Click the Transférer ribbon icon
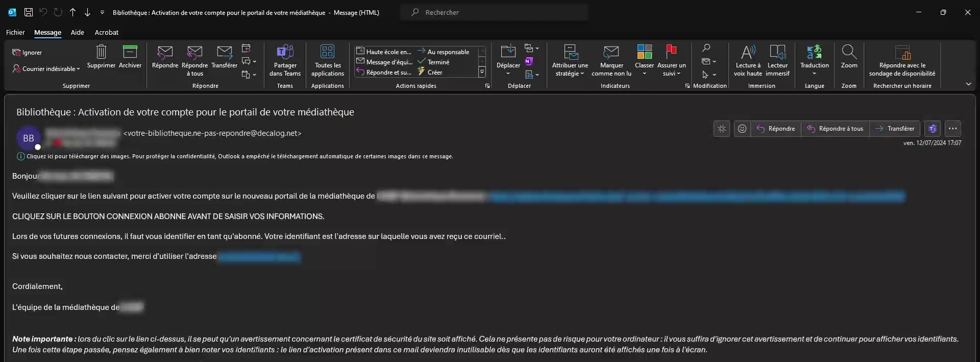This screenshot has height=362, width=980. [224, 53]
